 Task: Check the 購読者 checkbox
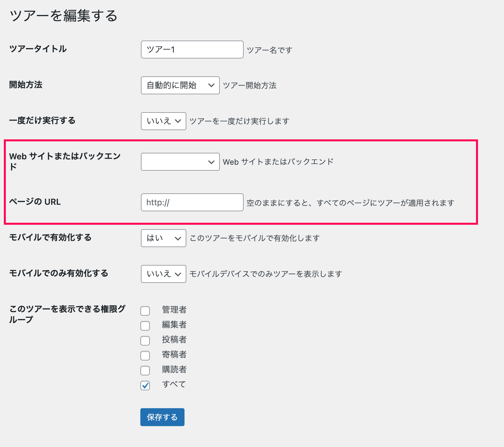[x=145, y=370]
